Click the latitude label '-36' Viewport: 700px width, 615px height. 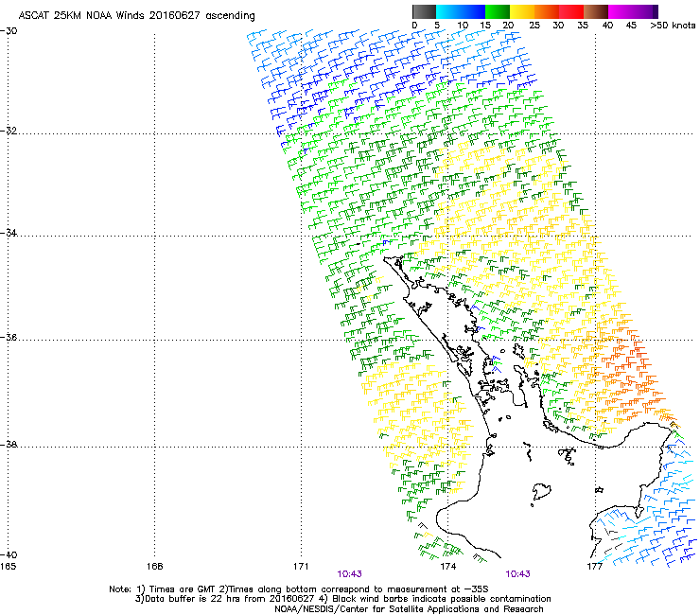tap(9, 337)
